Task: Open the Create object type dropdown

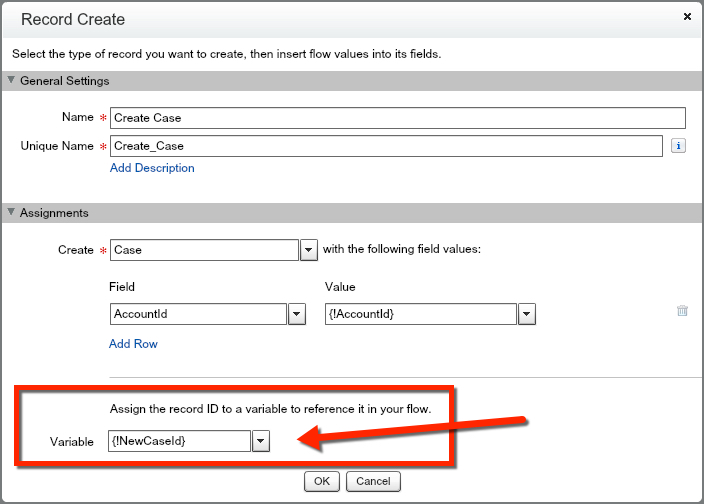Action: pos(309,250)
